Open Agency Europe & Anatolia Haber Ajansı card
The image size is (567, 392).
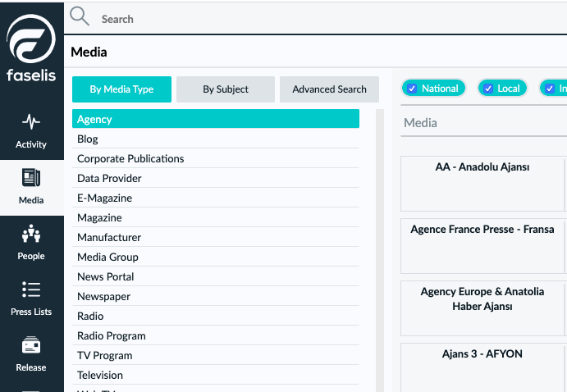point(482,308)
